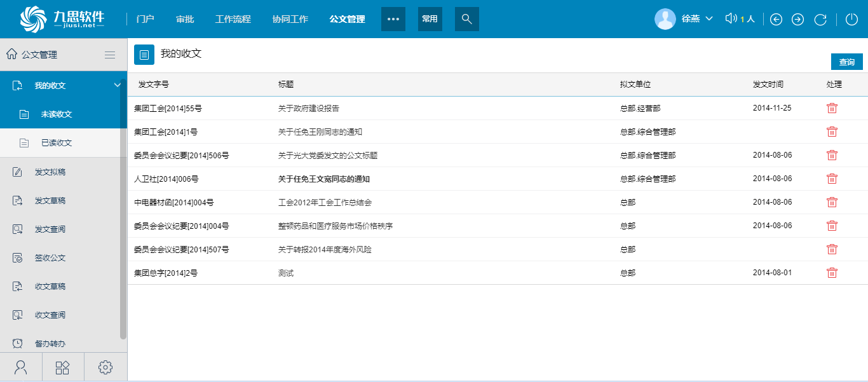This screenshot has height=382, width=868.
Task: Click the user profile icon at sidebar bottom
Action: point(21,367)
